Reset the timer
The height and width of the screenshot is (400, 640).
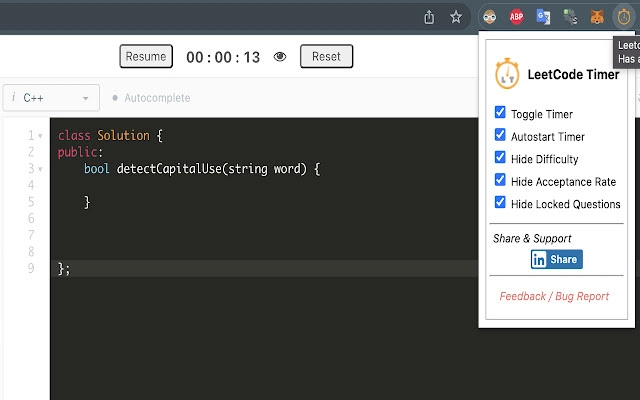pos(326,57)
